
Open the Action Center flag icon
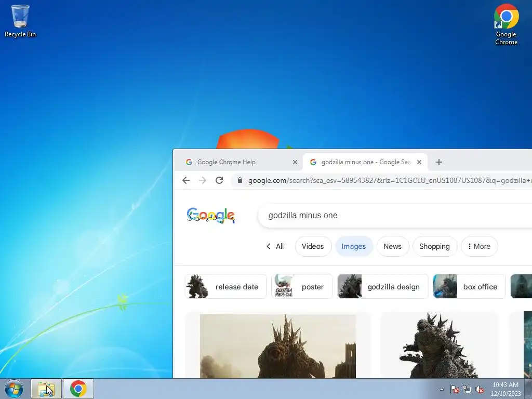[454, 389]
